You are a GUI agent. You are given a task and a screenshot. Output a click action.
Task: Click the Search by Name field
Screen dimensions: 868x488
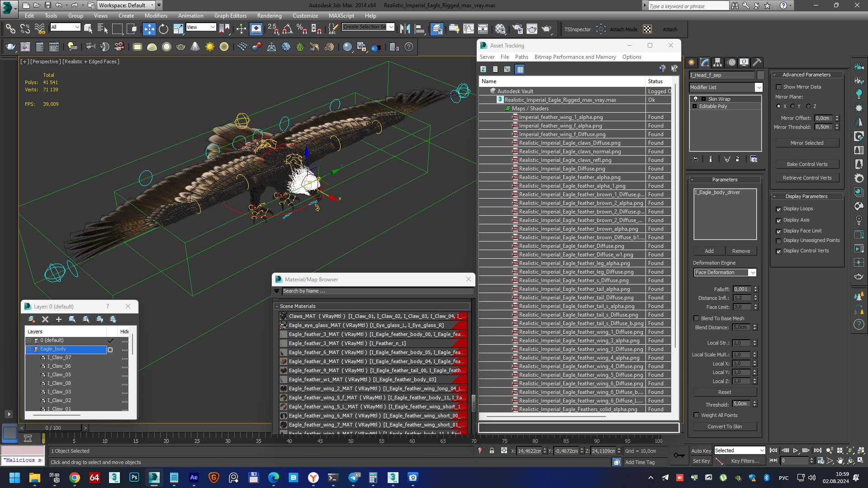377,291
